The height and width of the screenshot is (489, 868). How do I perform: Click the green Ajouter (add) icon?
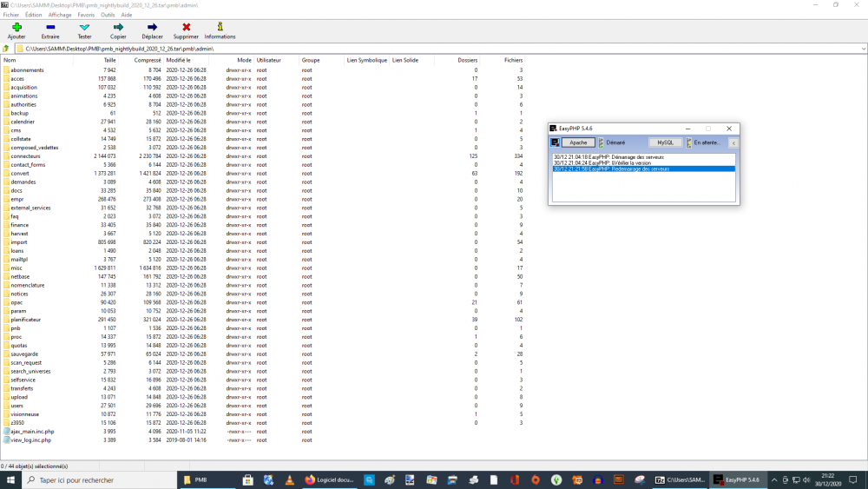(16, 28)
